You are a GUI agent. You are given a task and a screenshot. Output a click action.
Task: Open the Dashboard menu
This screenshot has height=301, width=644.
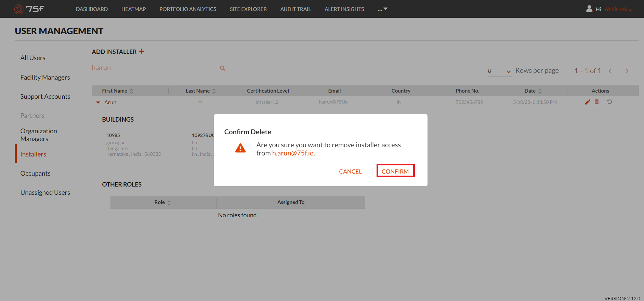pyautogui.click(x=92, y=9)
